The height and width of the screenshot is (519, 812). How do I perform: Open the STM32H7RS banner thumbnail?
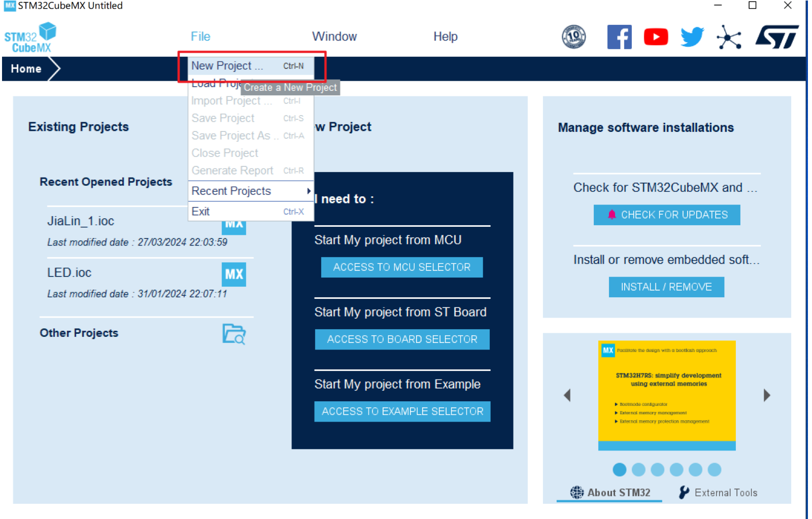click(x=667, y=395)
